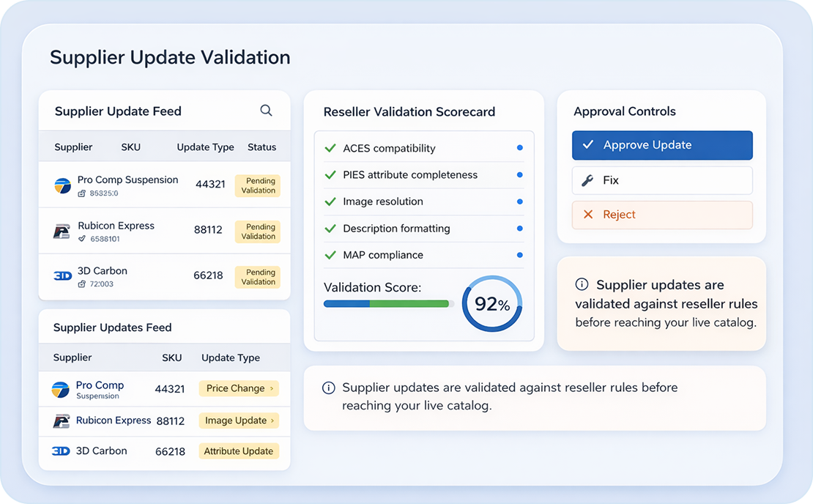Screen dimensions: 813x504
Task: Click the search icon in Supplier Update Feed
Action: pyautogui.click(x=266, y=111)
